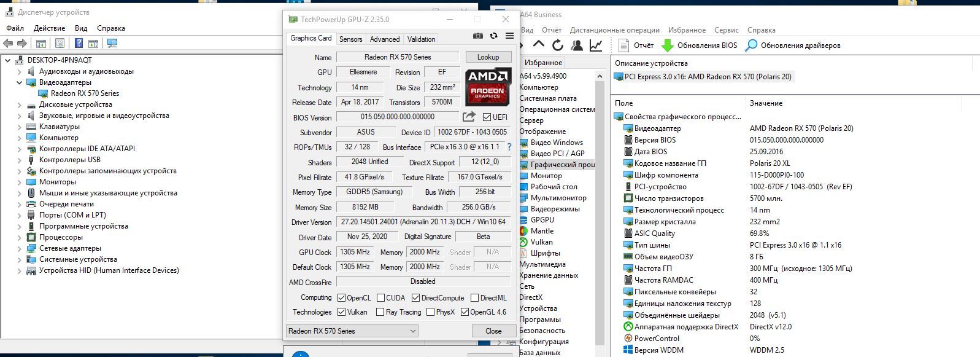Toggle the CUDA checkbox

tap(380, 297)
